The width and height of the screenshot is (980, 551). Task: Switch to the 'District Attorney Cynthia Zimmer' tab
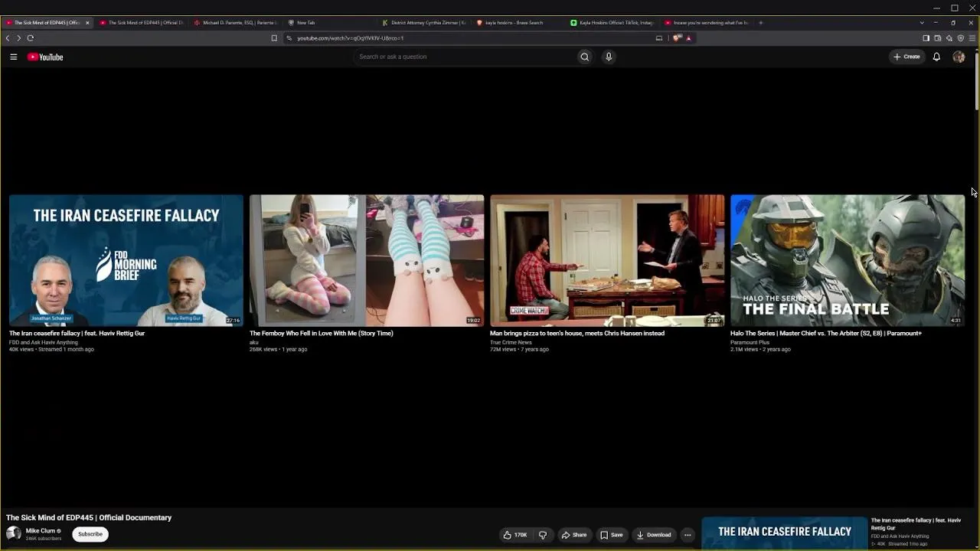point(423,23)
